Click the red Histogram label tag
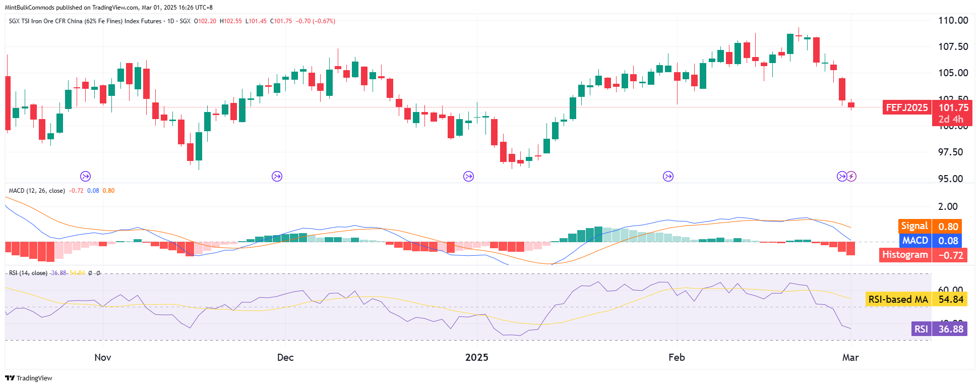Viewport: 980px width, 387px height. (905, 255)
